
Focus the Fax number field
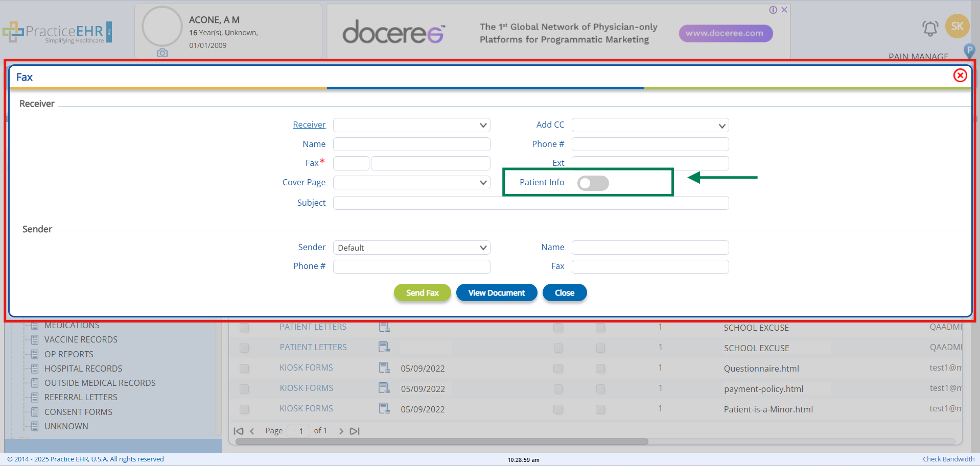(x=431, y=163)
